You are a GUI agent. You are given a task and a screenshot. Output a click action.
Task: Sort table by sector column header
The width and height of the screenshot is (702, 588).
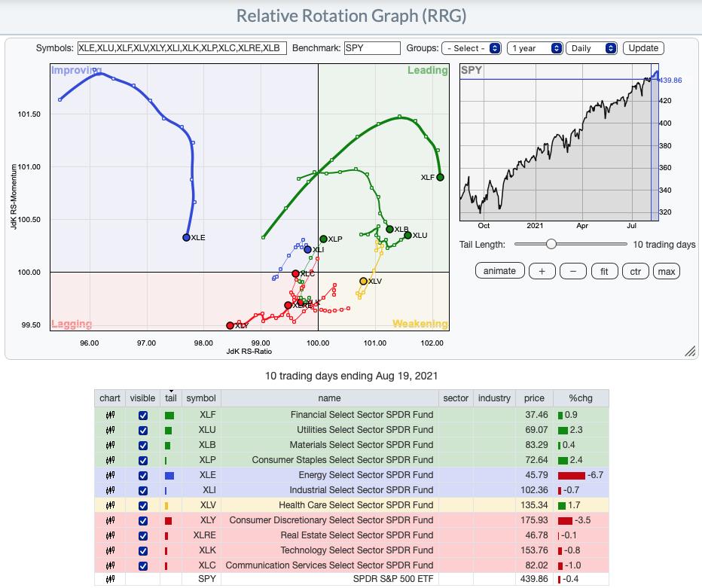click(456, 398)
